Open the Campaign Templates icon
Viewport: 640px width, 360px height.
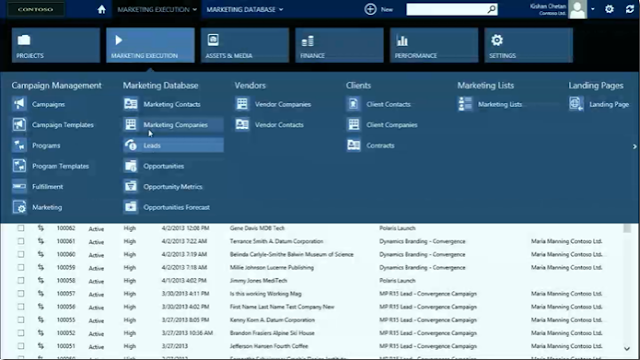coord(19,124)
